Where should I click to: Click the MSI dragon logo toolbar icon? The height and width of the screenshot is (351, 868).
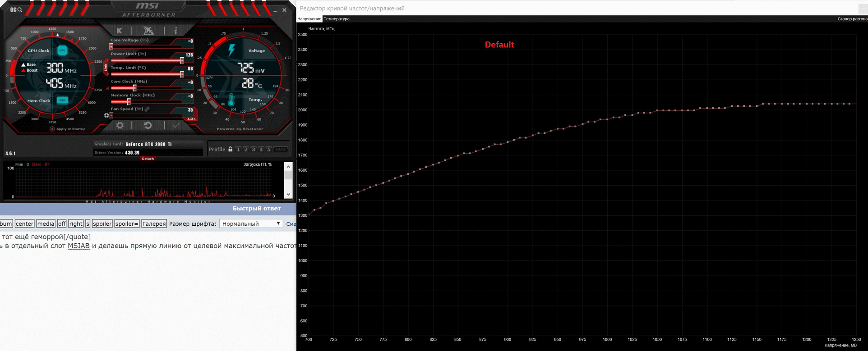coord(148,31)
